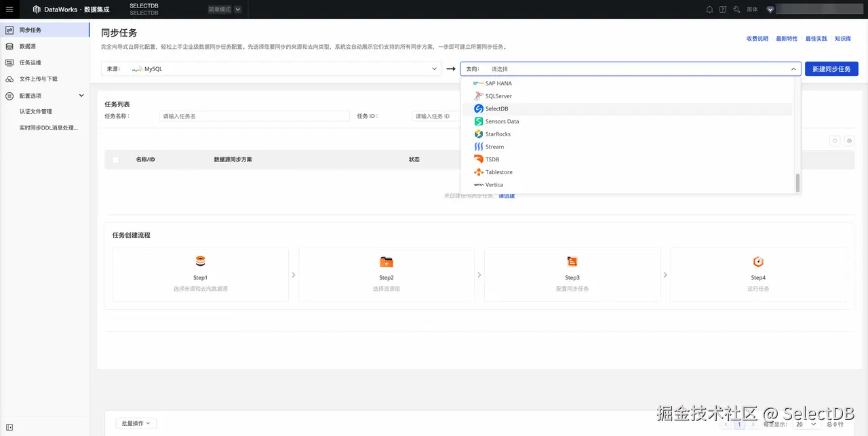
Task: Click the 新建同步任务 button
Action: (x=831, y=68)
